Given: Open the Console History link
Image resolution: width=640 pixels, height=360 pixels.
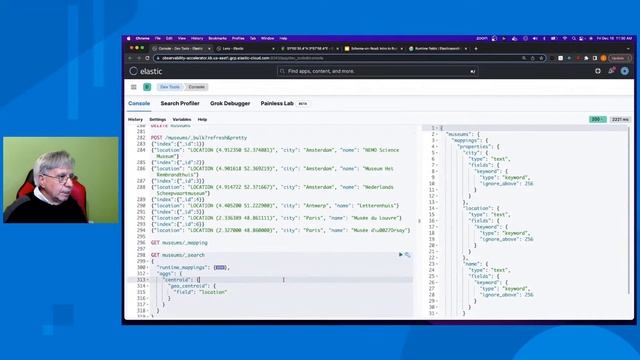Looking at the screenshot, I should (x=136, y=120).
